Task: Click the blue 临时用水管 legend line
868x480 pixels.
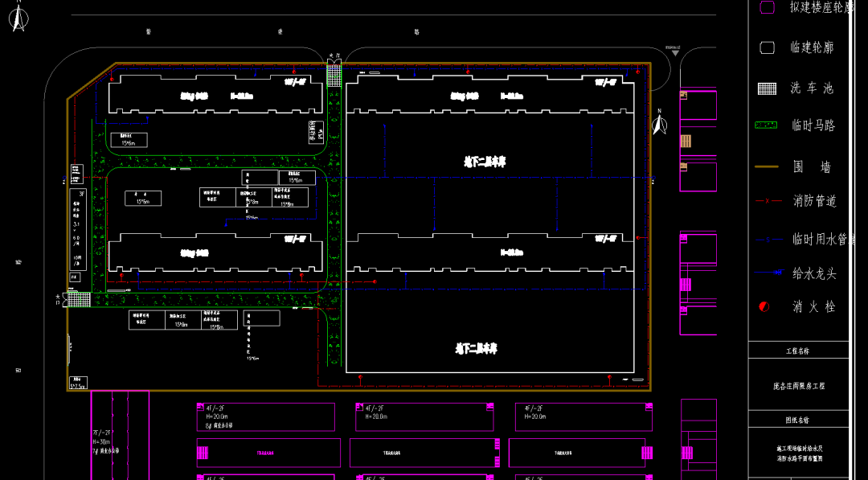Action: [768, 239]
